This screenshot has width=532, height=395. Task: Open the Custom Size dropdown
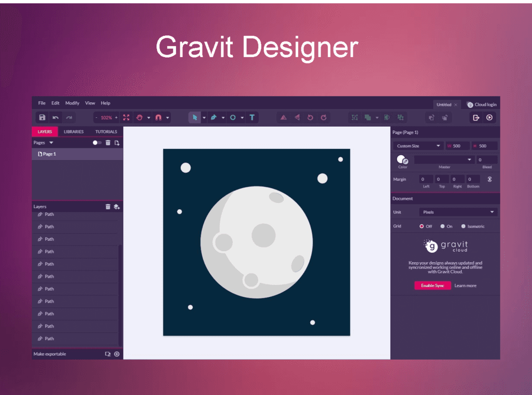click(418, 146)
